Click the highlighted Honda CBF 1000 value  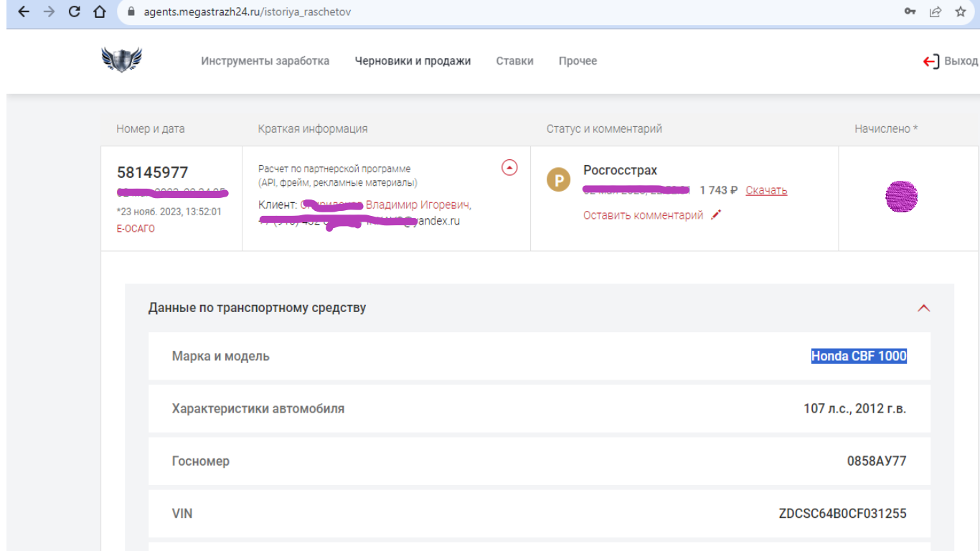(x=859, y=356)
